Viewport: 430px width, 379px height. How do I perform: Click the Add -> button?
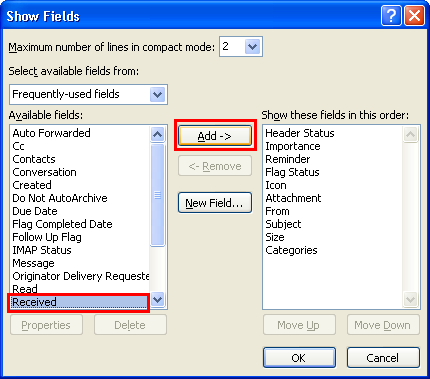pos(215,136)
